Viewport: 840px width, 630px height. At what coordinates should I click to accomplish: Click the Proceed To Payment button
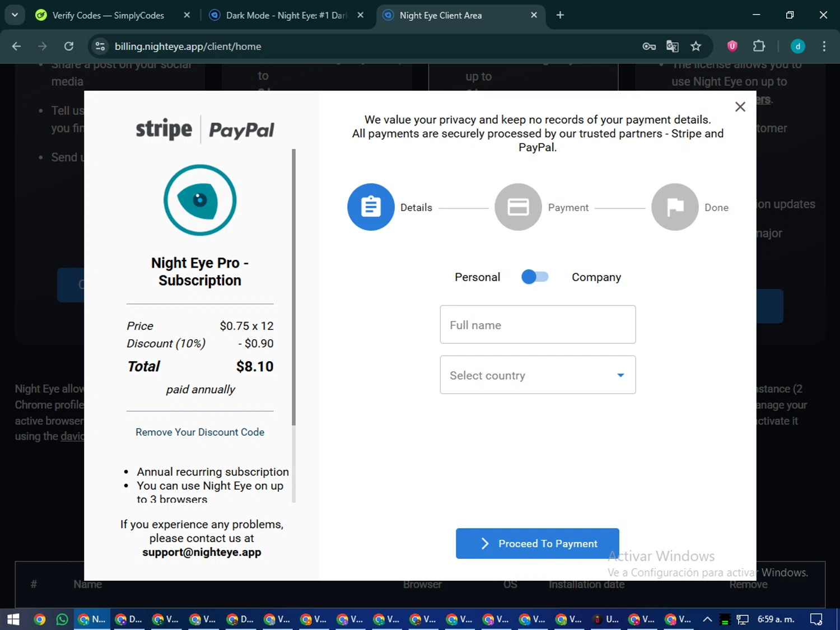[538, 543]
